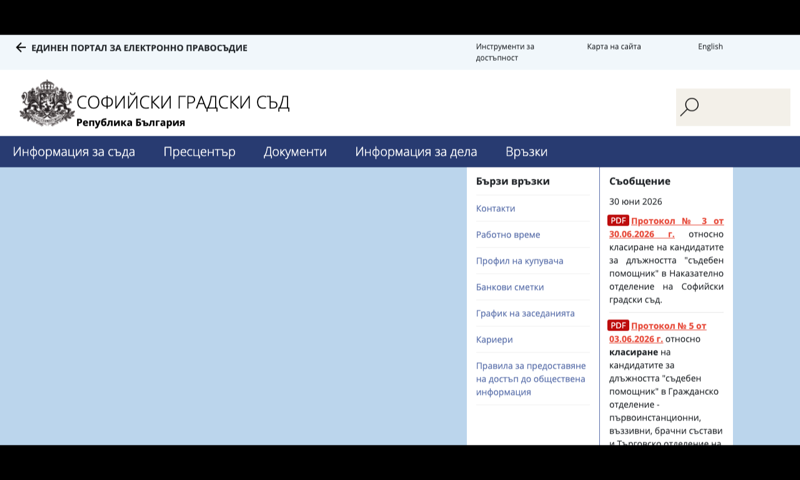Open the Връзки menu
The width and height of the screenshot is (800, 480).
tap(527, 151)
